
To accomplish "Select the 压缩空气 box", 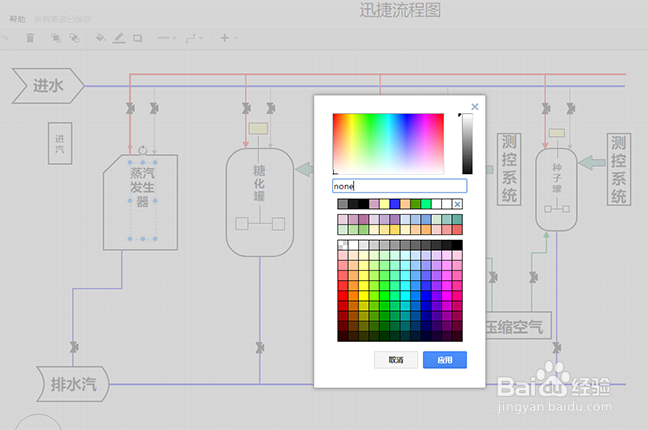I will (518, 326).
